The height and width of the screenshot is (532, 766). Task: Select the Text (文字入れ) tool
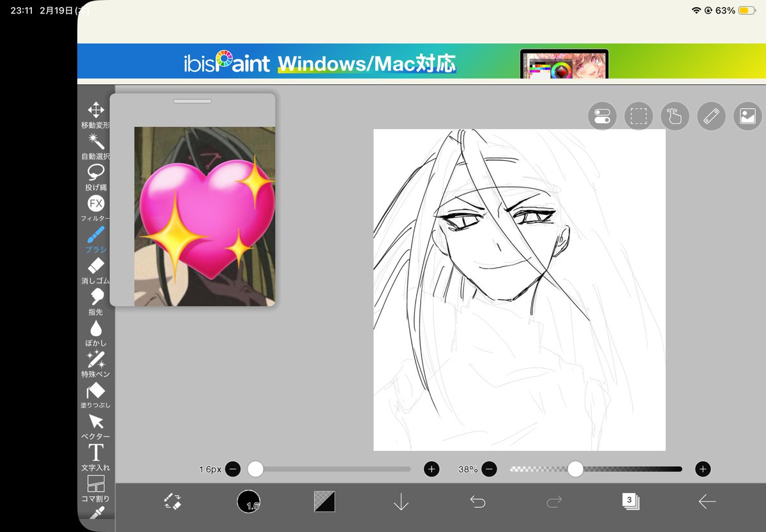(x=96, y=457)
